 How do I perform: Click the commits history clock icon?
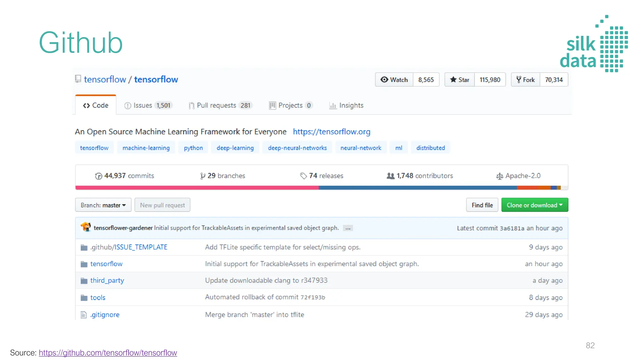coord(98,176)
